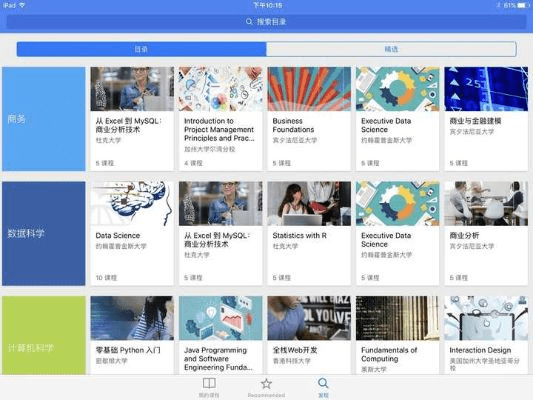Viewport: 533px width, 400px height.
Task: Select the 全栈Web开发 title text
Action: click(x=295, y=350)
